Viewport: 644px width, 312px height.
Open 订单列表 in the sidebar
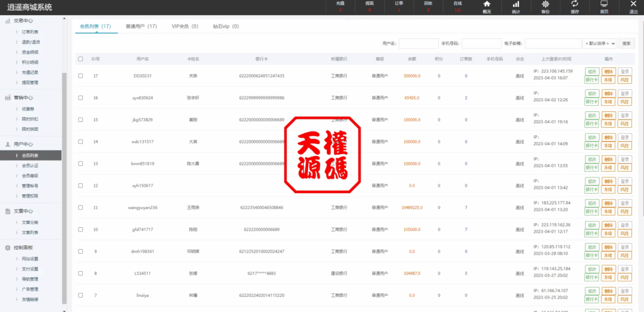point(30,32)
